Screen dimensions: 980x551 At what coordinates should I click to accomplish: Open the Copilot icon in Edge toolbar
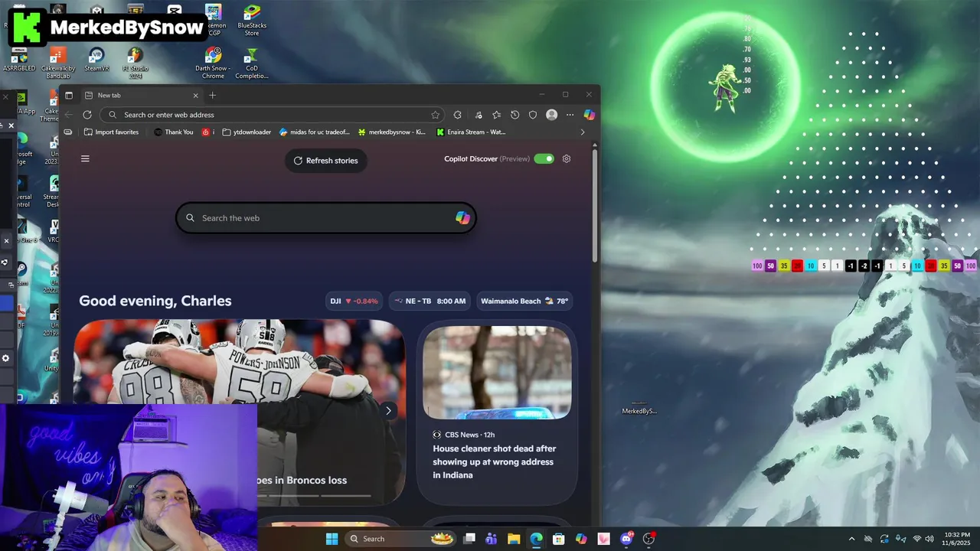pos(590,115)
